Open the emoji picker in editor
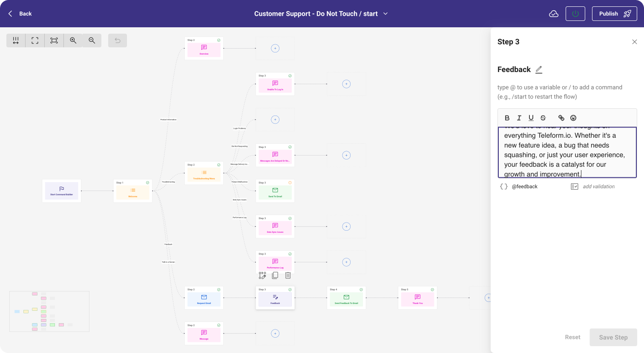Viewport: 644px width, 353px height. click(x=573, y=118)
